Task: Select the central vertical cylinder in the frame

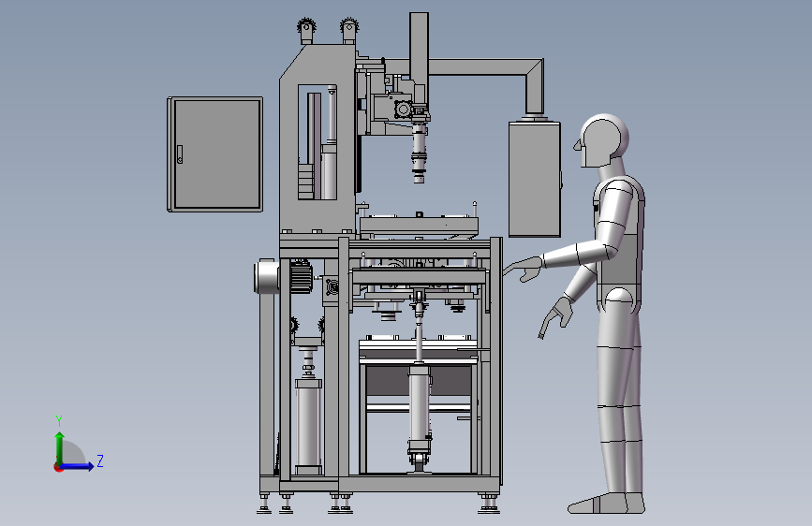Action: [x=420, y=409]
